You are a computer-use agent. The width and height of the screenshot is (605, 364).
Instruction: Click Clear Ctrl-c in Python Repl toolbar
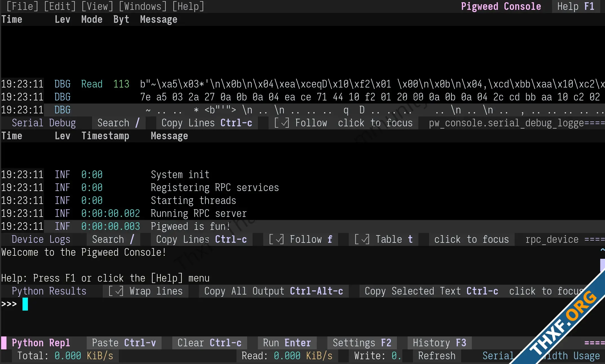click(209, 343)
